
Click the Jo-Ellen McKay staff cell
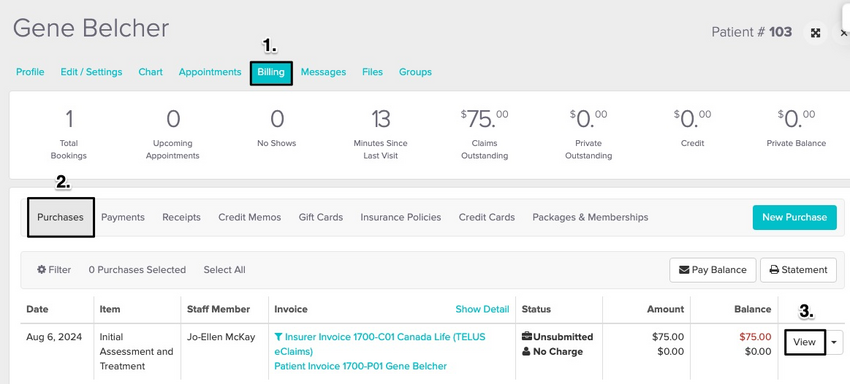tap(221, 337)
